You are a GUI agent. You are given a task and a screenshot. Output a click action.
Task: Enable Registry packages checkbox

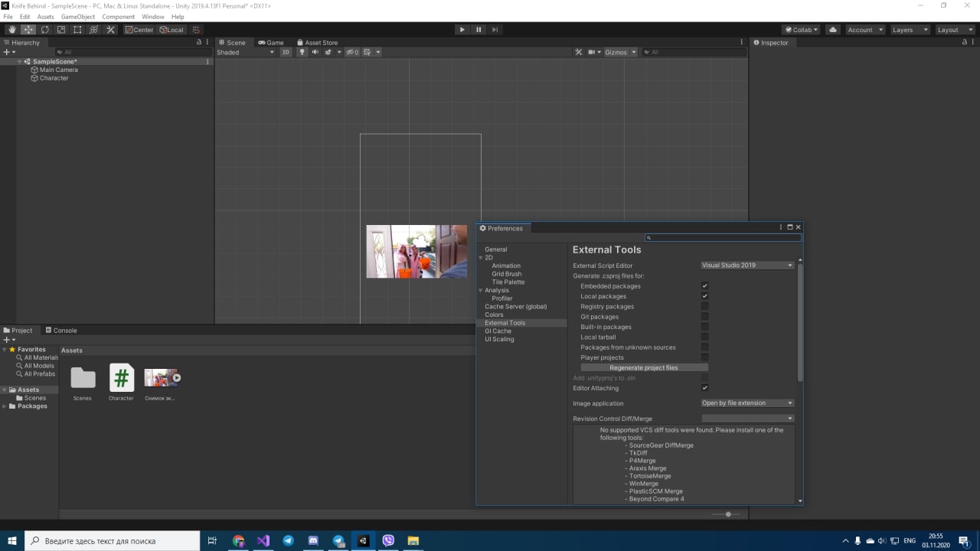[704, 306]
